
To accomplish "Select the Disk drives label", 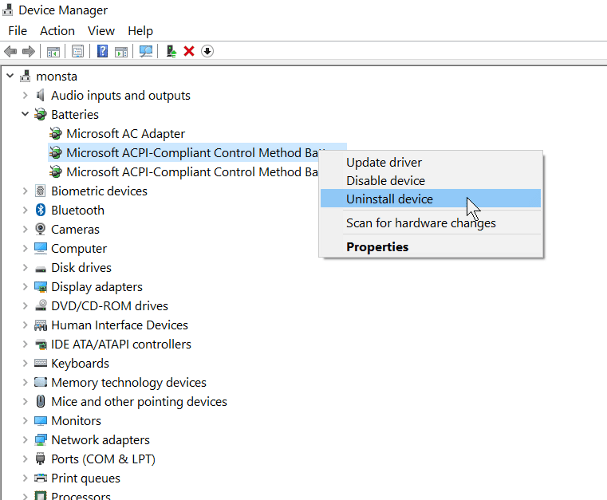I will click(x=81, y=267).
